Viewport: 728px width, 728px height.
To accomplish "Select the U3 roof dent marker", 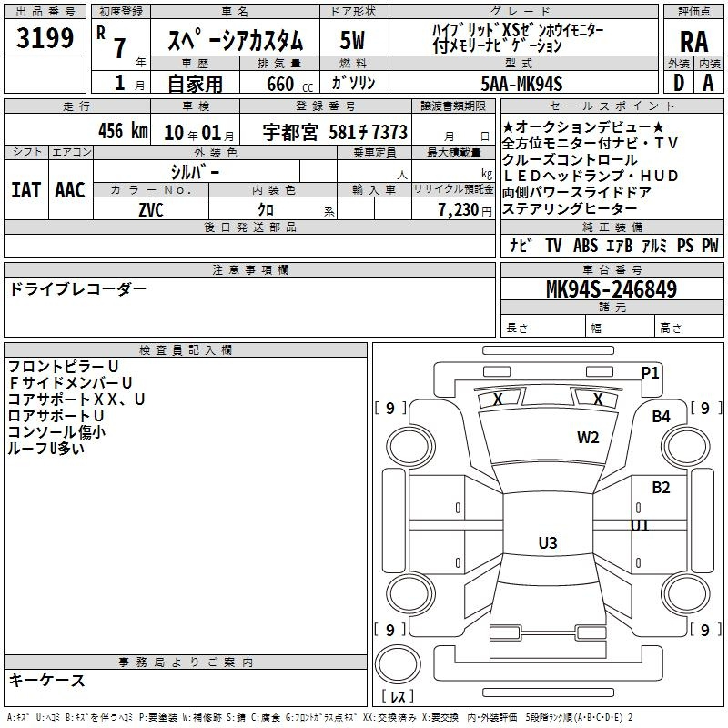I will [x=548, y=542].
